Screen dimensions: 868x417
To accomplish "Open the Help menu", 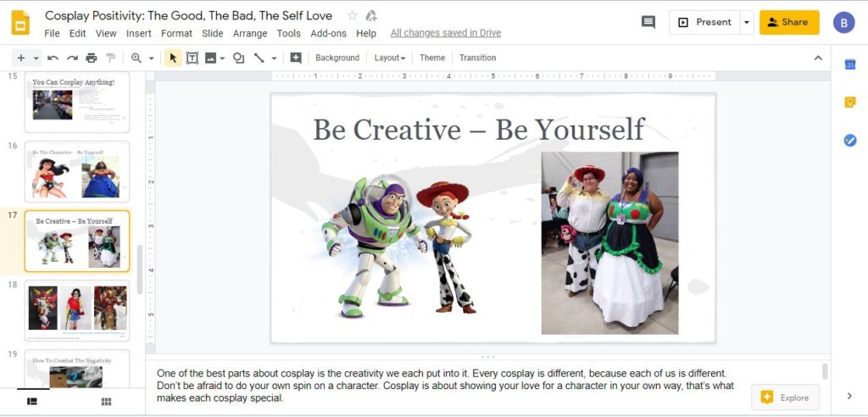I will point(366,33).
